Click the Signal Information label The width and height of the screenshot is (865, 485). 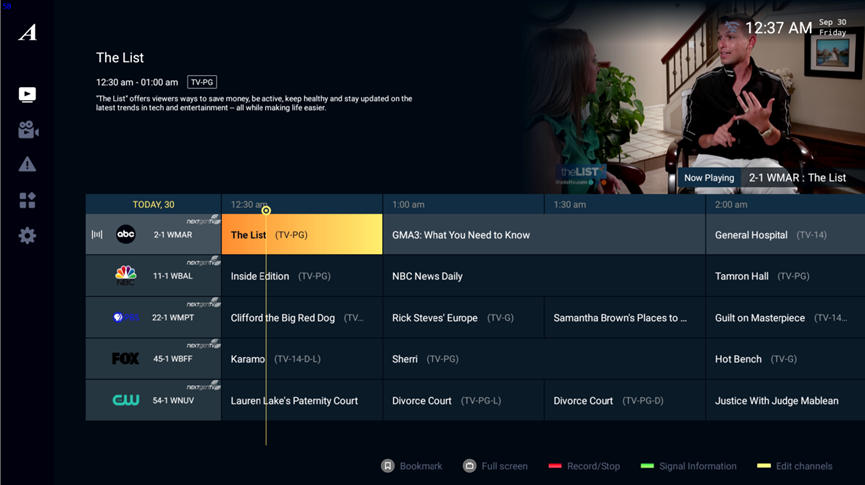click(698, 466)
